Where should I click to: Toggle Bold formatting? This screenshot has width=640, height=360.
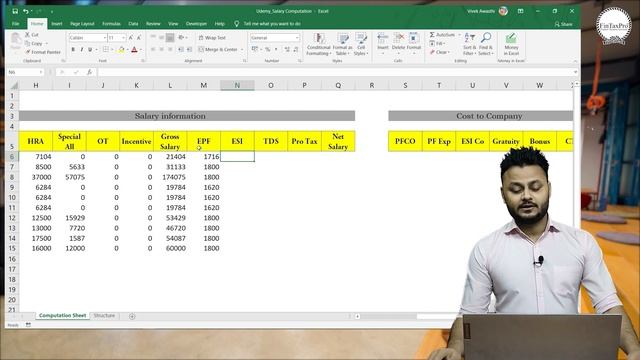point(73,49)
